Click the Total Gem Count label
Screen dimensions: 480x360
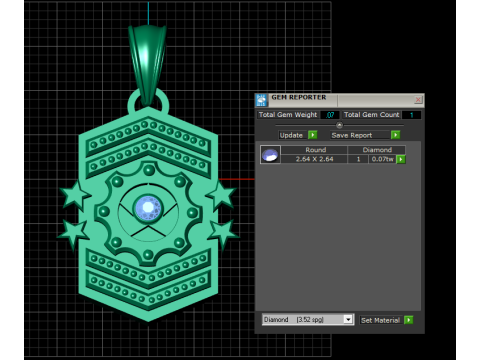pyautogui.click(x=371, y=115)
